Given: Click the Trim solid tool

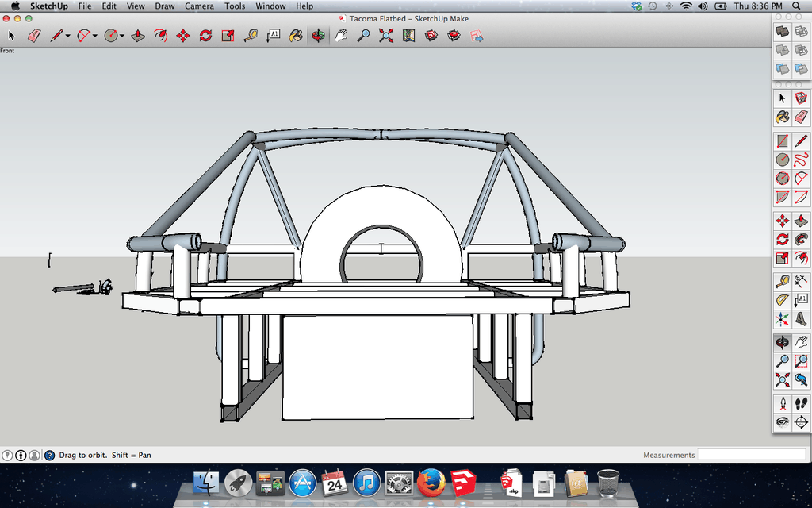Looking at the screenshot, I should click(783, 68).
